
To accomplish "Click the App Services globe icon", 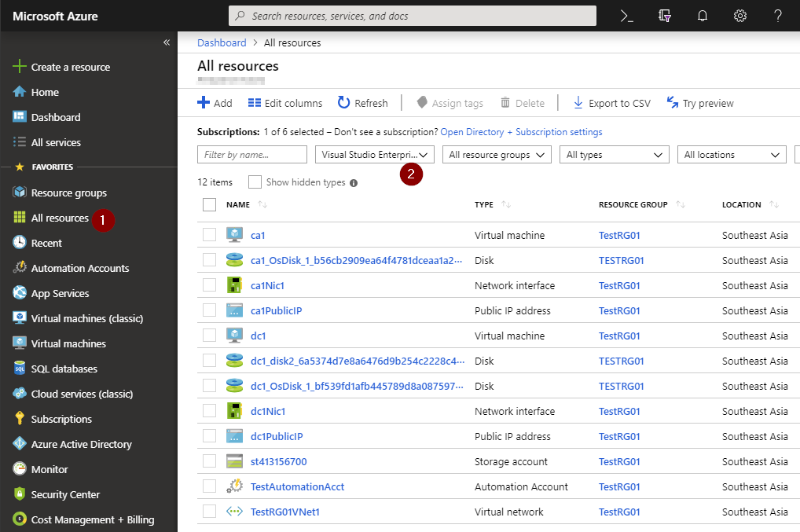I will tap(20, 292).
